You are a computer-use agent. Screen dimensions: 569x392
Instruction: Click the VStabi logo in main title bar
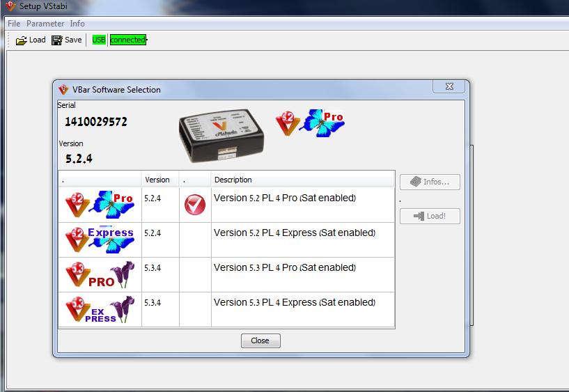pyautogui.click(x=10, y=6)
